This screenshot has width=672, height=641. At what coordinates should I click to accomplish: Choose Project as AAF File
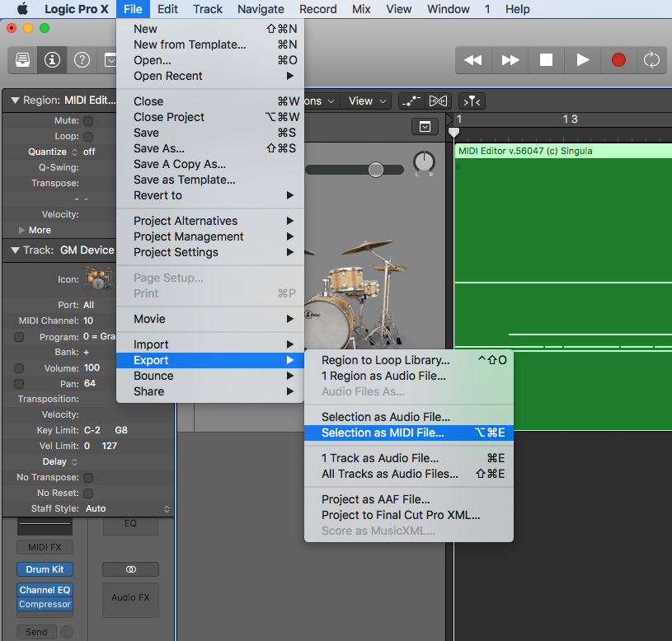408,499
